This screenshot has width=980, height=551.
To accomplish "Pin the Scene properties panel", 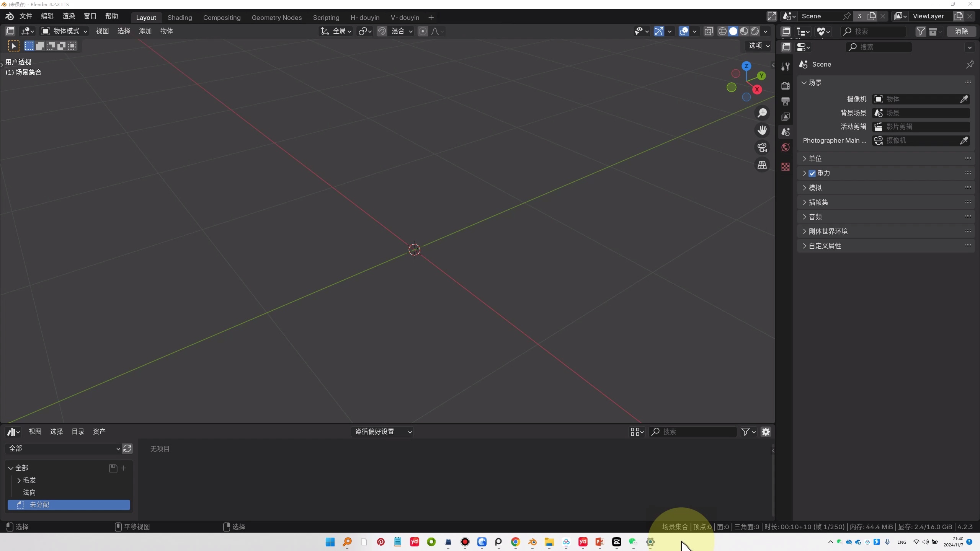I will 970,64.
